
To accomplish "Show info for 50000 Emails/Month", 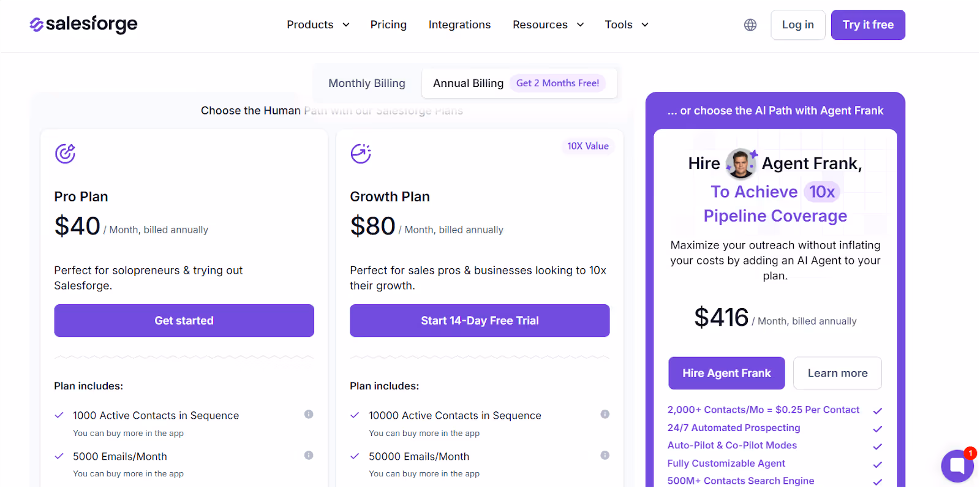I will pyautogui.click(x=605, y=456).
